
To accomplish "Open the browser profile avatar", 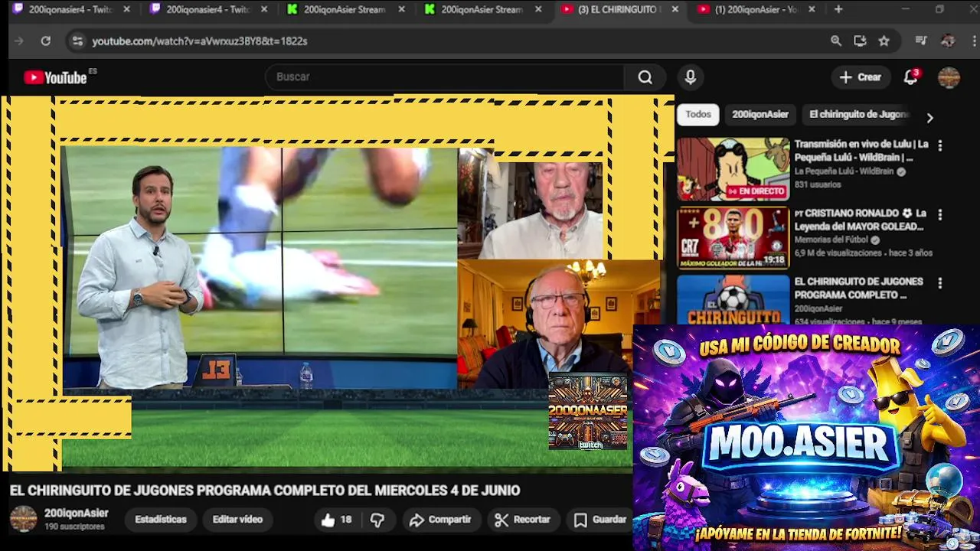I will (948, 41).
